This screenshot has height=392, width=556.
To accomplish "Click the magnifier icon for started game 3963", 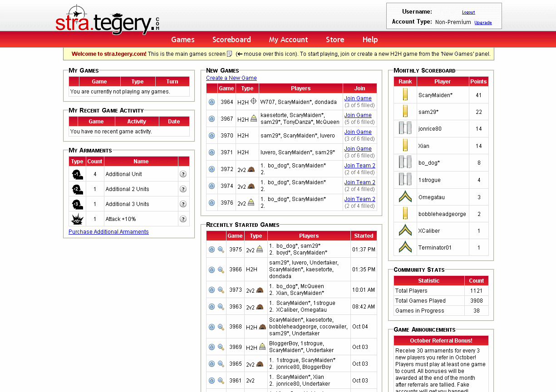I will coord(221,307).
